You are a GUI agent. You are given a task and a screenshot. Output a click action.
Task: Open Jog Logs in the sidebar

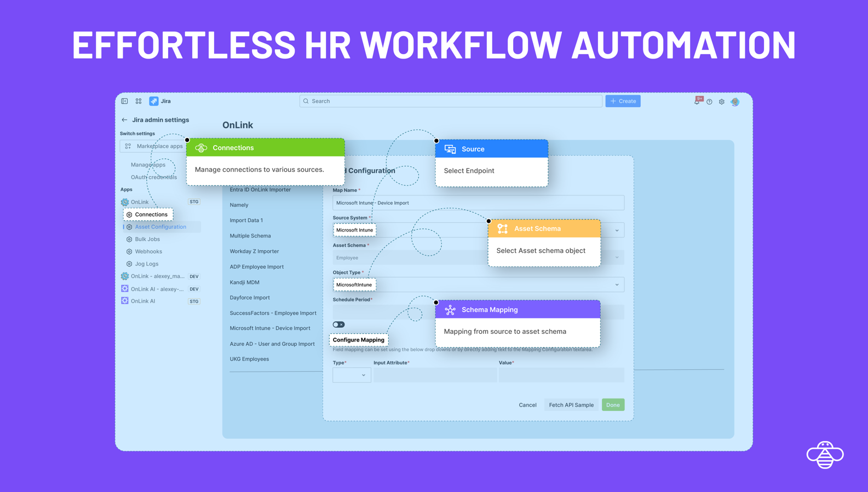click(147, 264)
